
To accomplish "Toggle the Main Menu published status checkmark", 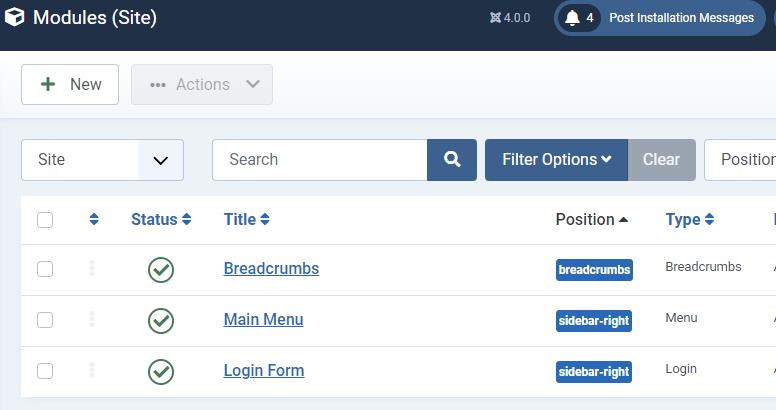I will 161,321.
